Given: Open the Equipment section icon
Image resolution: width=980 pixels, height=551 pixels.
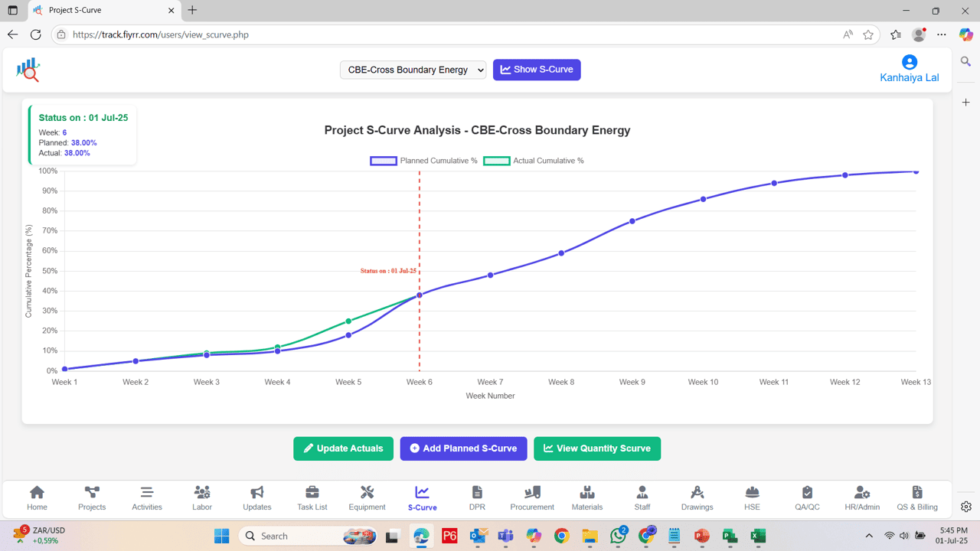Looking at the screenshot, I should tap(367, 497).
